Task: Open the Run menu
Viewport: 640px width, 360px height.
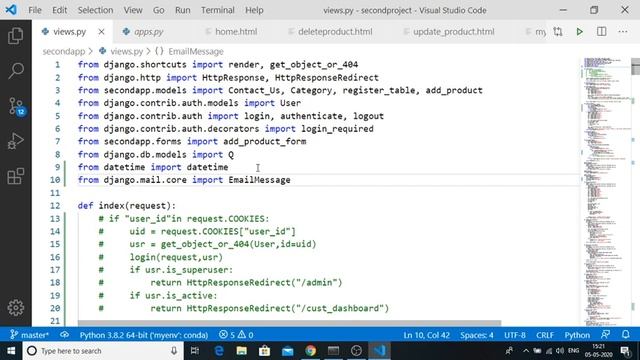Action: [x=182, y=10]
